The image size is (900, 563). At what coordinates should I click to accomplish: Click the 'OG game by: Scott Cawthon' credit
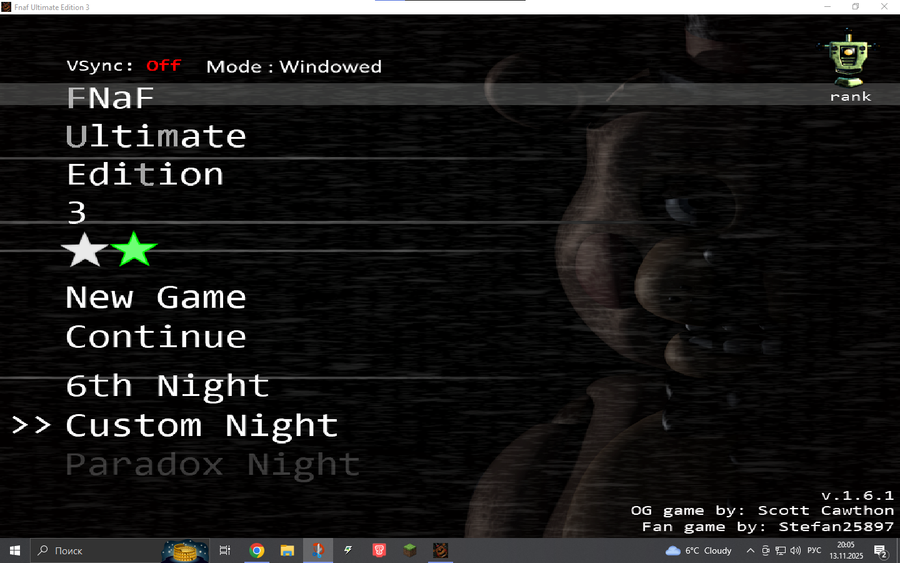pos(762,510)
